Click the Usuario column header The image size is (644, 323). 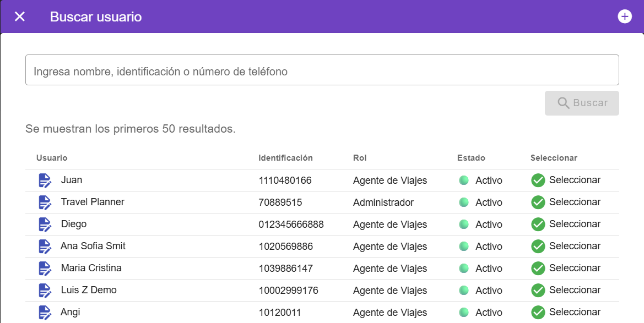click(x=52, y=158)
